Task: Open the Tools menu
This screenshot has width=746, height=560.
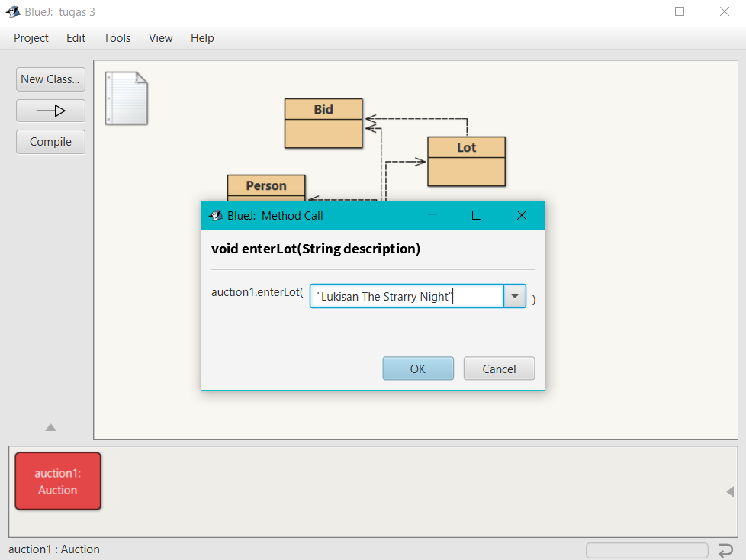Action: pyautogui.click(x=117, y=38)
